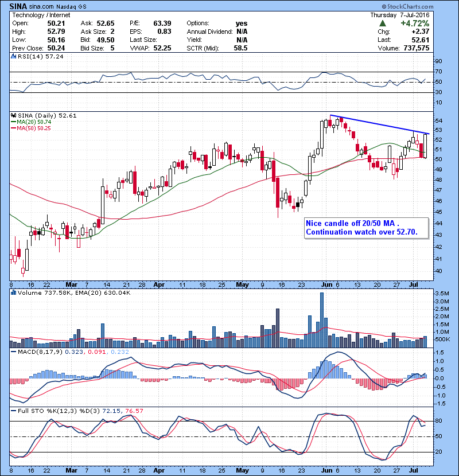Image resolution: width=459 pixels, height=476 pixels.
Task: Click the bold SINA ticker symbol at top
Action: coord(18,6)
